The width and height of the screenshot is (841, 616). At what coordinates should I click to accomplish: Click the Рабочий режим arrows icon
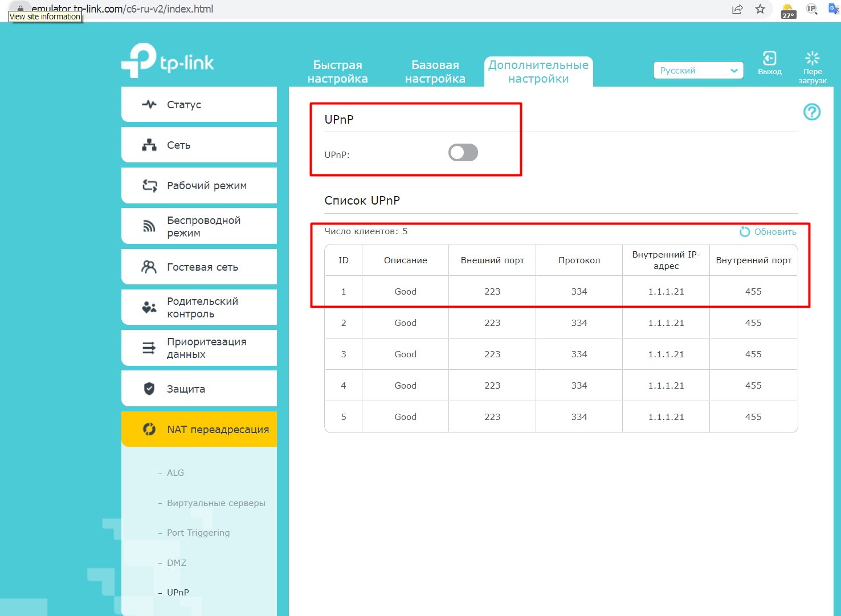click(149, 185)
